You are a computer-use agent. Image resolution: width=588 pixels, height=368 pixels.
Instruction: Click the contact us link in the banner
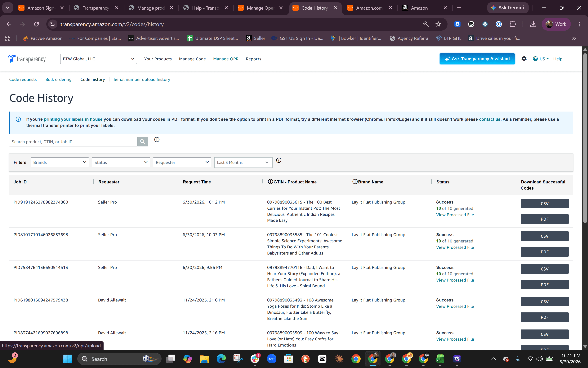490,119
